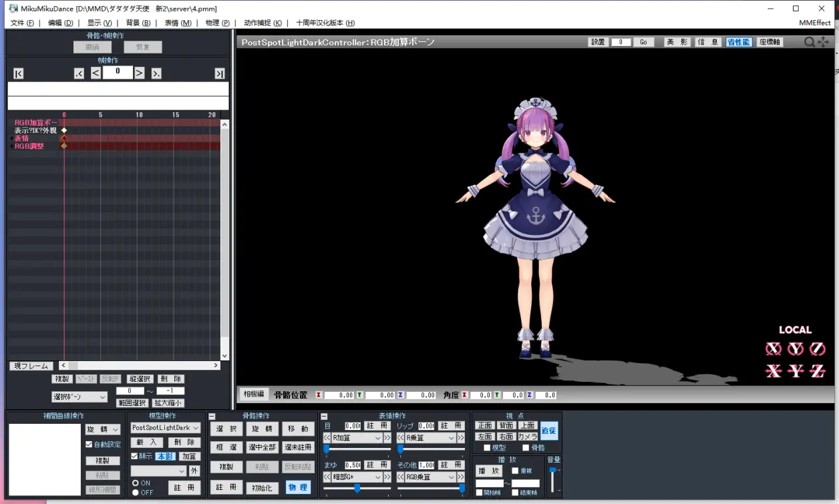Click previous まゆ morph << button
The image size is (839, 504).
click(327, 477)
